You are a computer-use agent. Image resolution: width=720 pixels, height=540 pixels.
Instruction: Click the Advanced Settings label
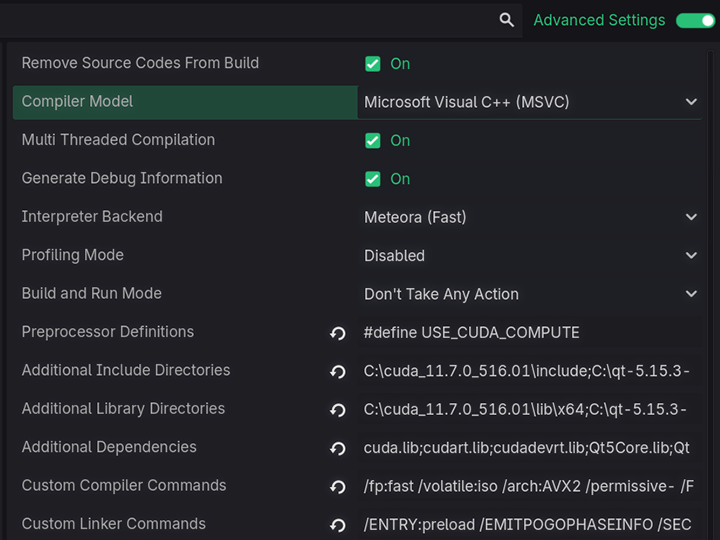coord(599,20)
